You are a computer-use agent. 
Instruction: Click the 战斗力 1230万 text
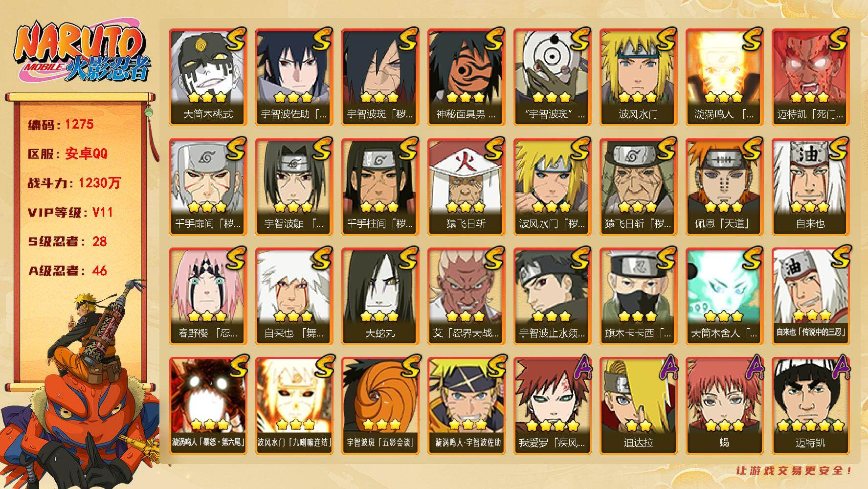(x=74, y=183)
